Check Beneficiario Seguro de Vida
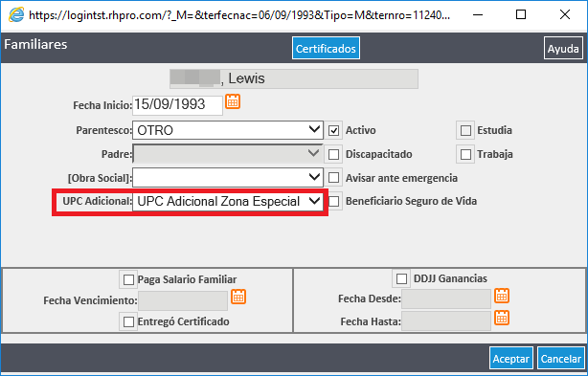588x376 pixels. point(334,202)
